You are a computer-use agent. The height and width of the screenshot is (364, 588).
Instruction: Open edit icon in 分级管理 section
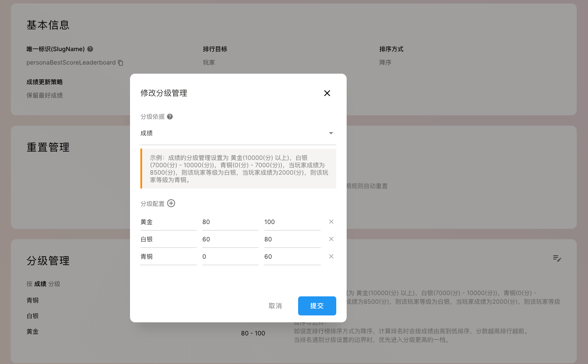tap(557, 258)
